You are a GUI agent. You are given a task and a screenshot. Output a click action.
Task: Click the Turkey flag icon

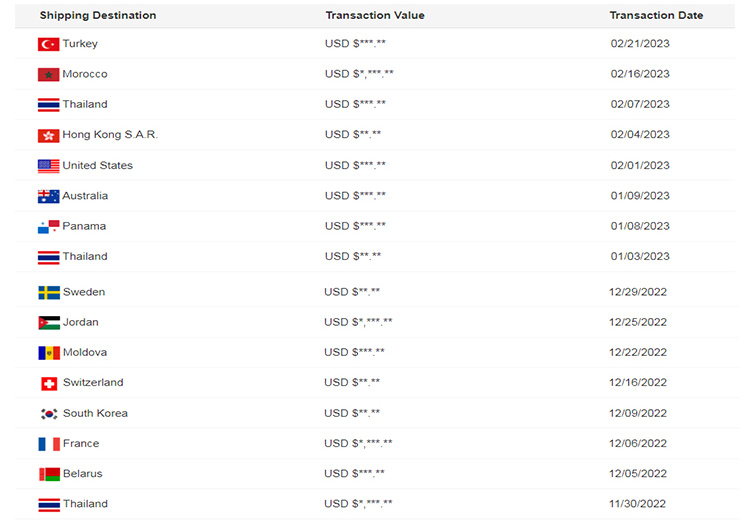[48, 44]
